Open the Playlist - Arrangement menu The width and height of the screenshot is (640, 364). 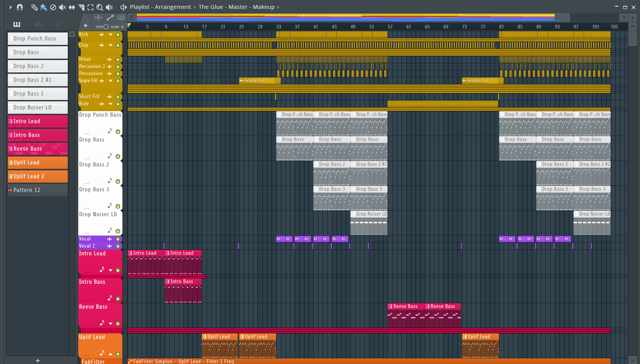coord(160,7)
